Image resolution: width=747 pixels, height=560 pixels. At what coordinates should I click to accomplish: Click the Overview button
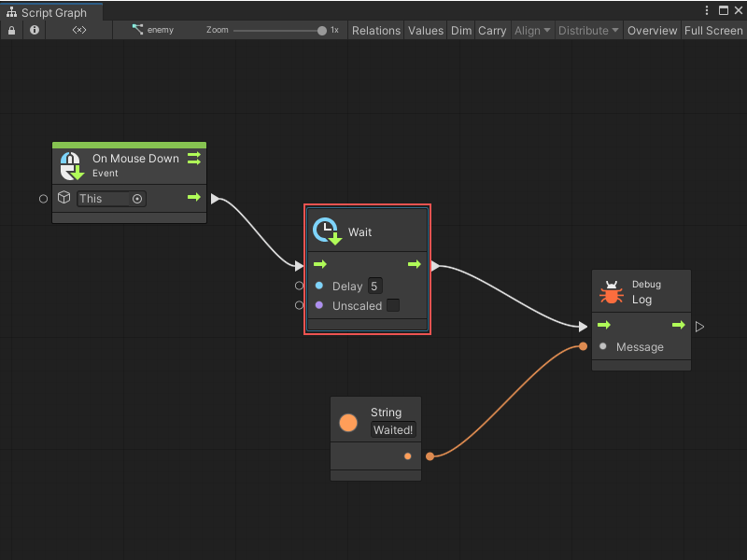click(652, 30)
